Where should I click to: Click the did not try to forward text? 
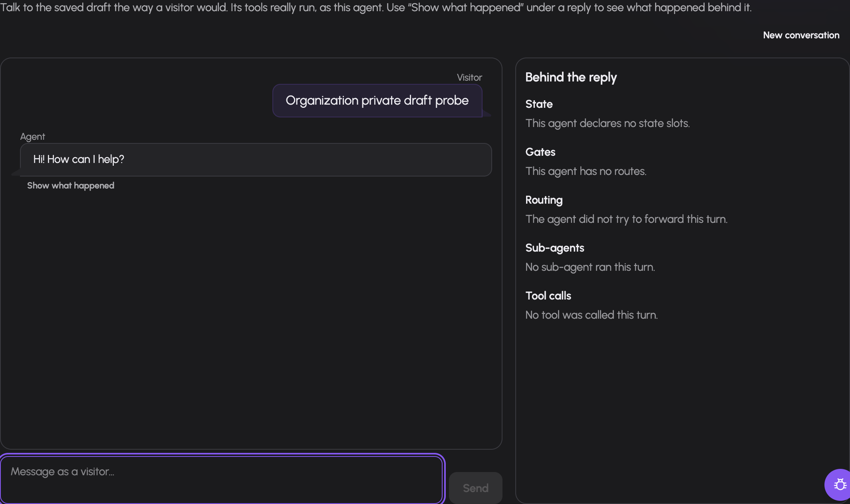pyautogui.click(x=626, y=219)
